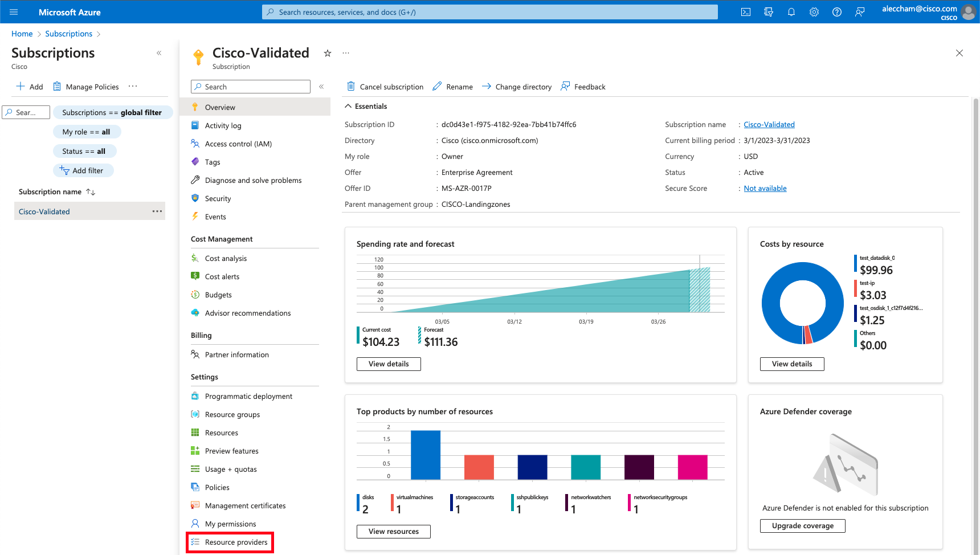
Task: Click the Access control (IAM) icon
Action: pyautogui.click(x=195, y=144)
